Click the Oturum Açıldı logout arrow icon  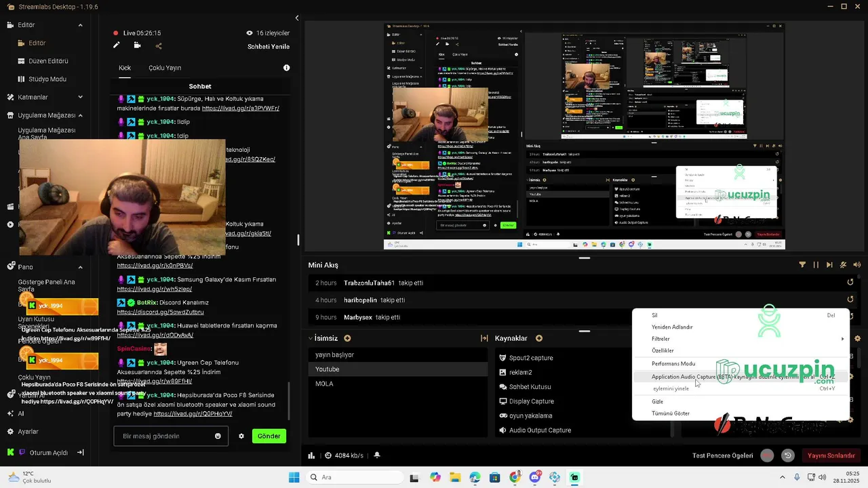[80, 452]
